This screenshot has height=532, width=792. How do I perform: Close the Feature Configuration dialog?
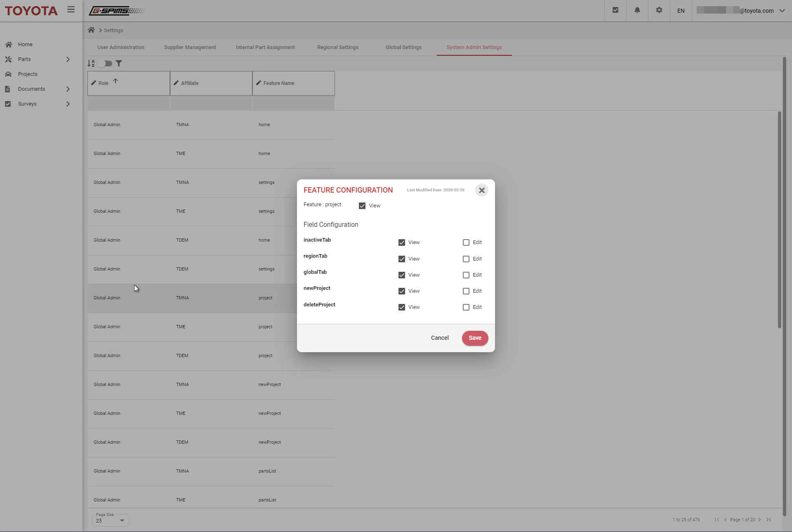tap(481, 190)
